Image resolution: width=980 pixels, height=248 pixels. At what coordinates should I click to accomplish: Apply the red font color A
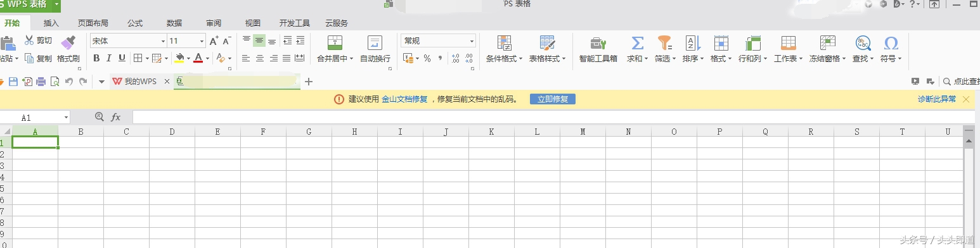tap(199, 58)
